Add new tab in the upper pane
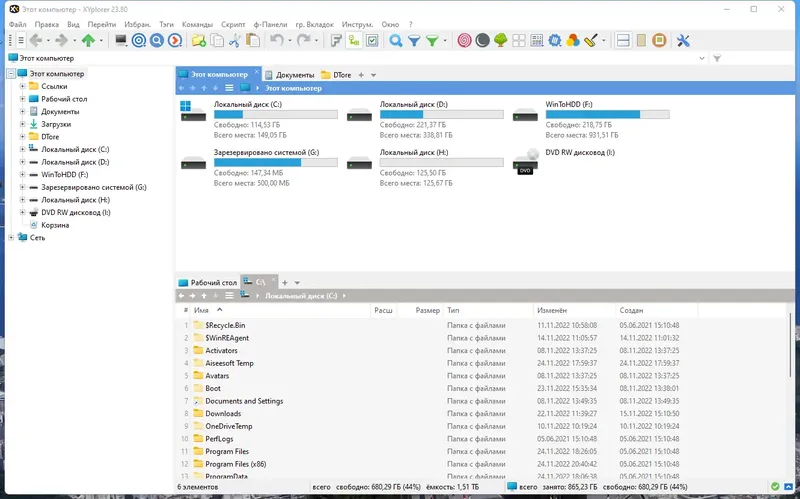This screenshot has height=499, width=800. 361,75
